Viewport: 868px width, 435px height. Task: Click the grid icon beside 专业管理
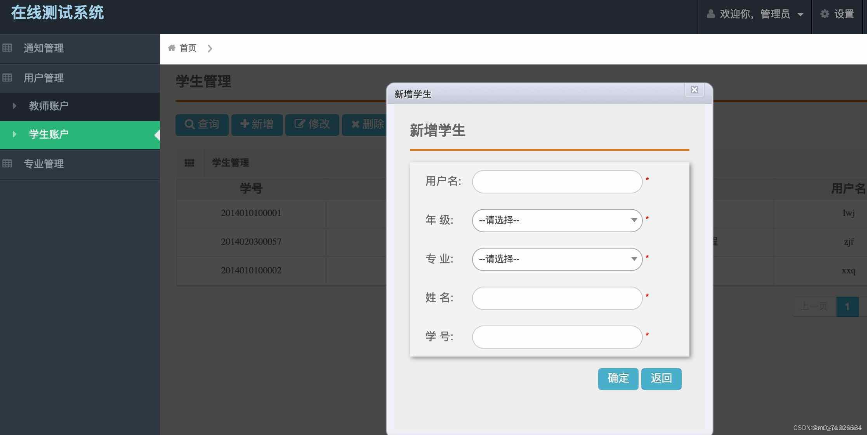[x=7, y=164]
